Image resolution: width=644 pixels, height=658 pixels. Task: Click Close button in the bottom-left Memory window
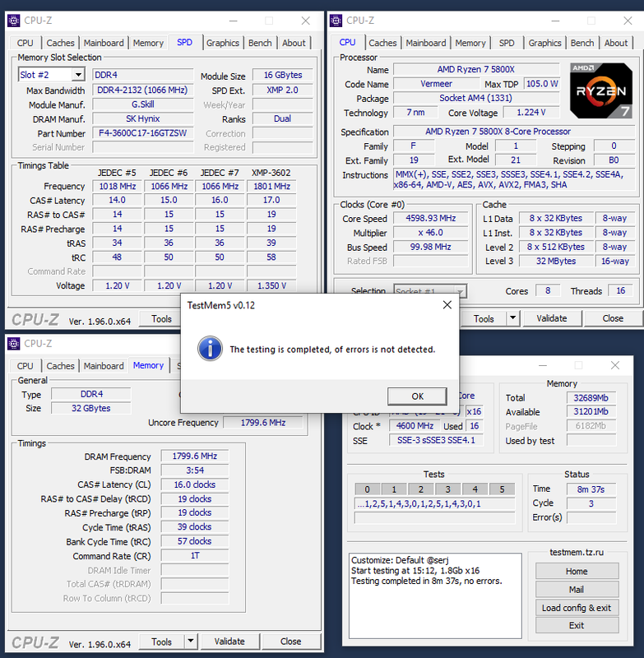click(x=290, y=642)
